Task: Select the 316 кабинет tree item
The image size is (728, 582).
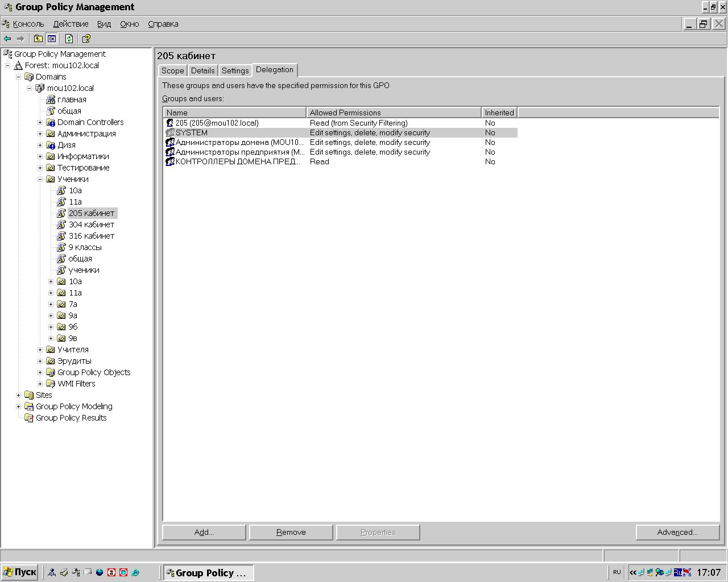Action: click(92, 236)
